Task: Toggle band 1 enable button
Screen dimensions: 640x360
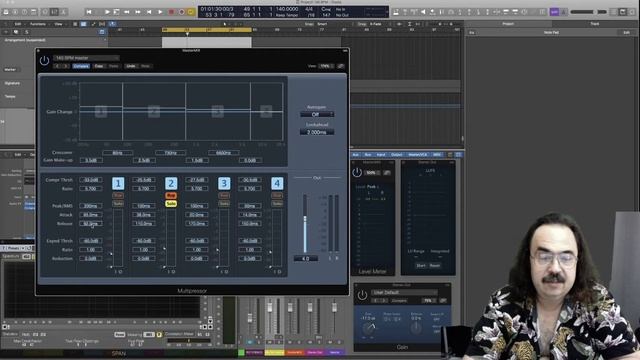Action: click(118, 183)
